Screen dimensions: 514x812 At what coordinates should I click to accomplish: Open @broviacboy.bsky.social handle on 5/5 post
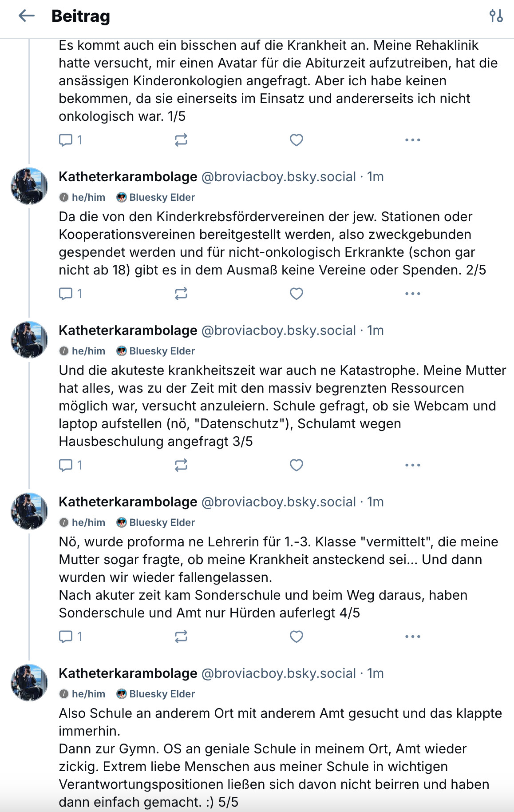click(x=278, y=673)
